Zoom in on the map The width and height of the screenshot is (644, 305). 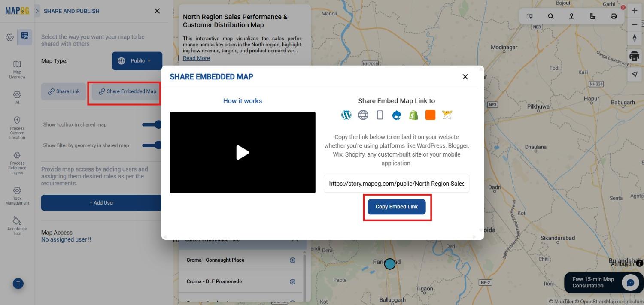[x=635, y=11]
